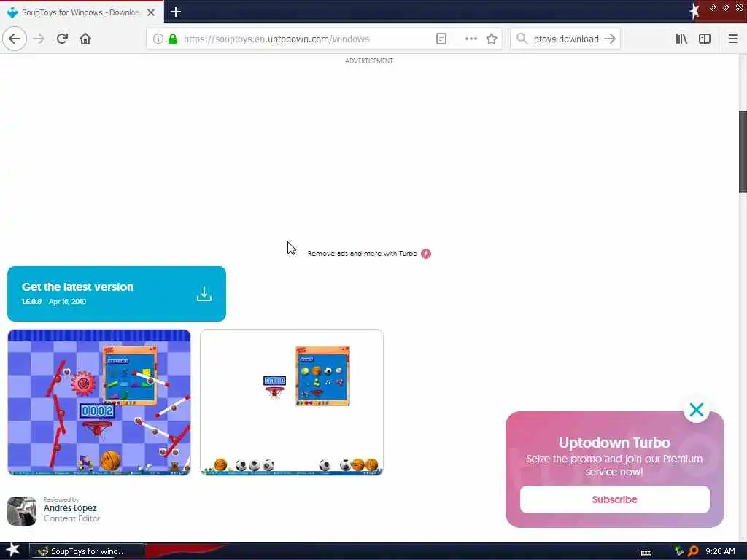Click the Content Editor label
Screen dimensions: 747x560
[x=72, y=518]
